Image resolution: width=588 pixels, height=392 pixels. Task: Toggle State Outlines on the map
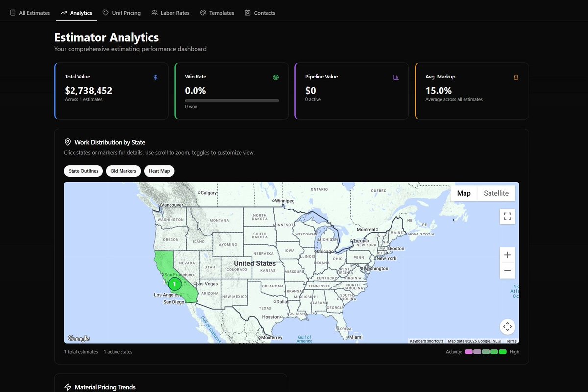pos(83,171)
